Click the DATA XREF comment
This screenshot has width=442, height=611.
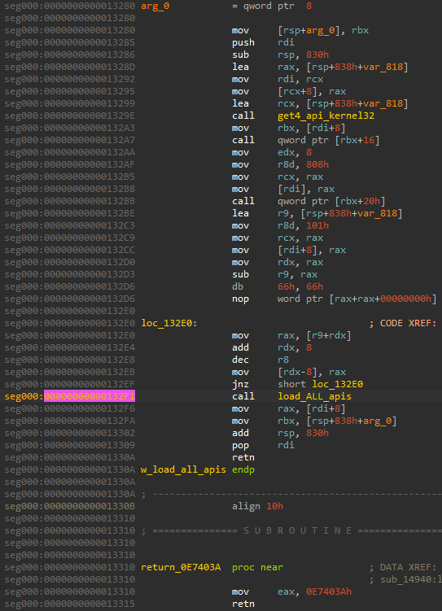[403, 567]
